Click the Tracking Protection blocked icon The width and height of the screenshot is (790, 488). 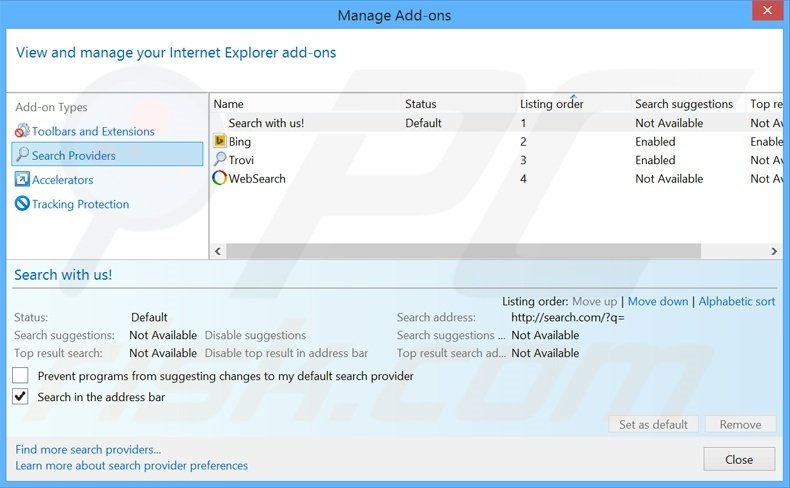pyautogui.click(x=22, y=203)
